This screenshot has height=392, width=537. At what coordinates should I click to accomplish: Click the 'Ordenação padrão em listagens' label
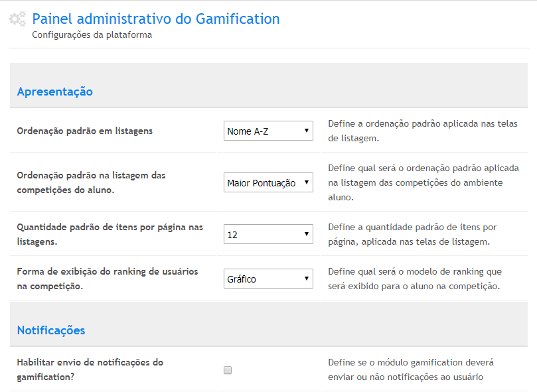point(84,131)
